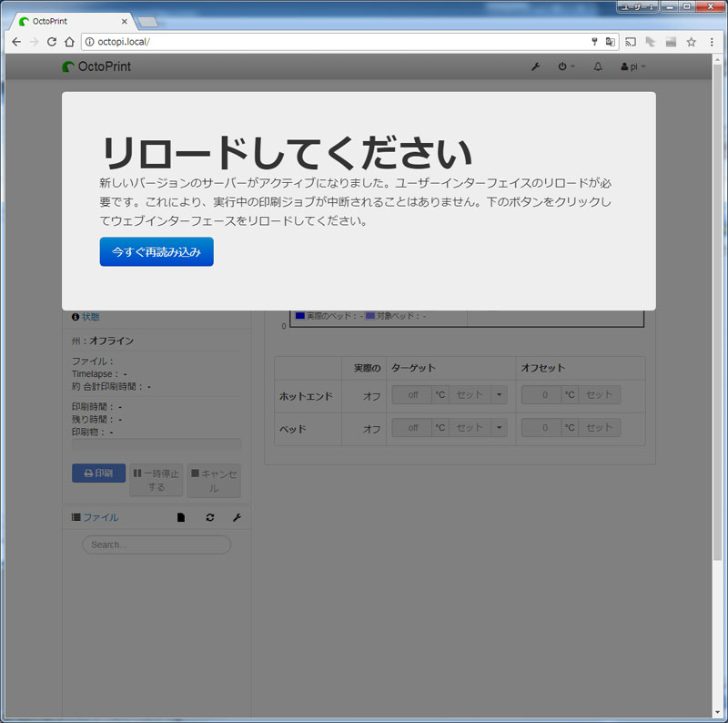Open the Chrome three-dot menu
Screen dimensions: 728x723
click(712, 42)
